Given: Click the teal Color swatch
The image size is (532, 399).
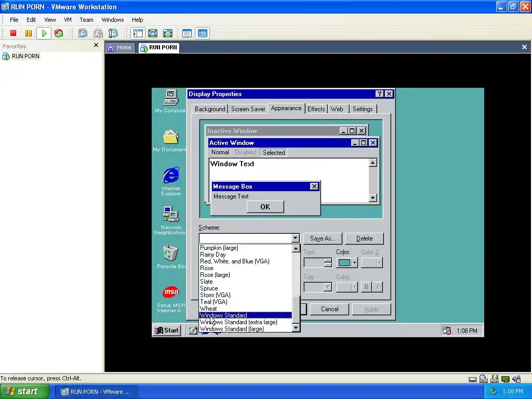Looking at the screenshot, I should 344,262.
